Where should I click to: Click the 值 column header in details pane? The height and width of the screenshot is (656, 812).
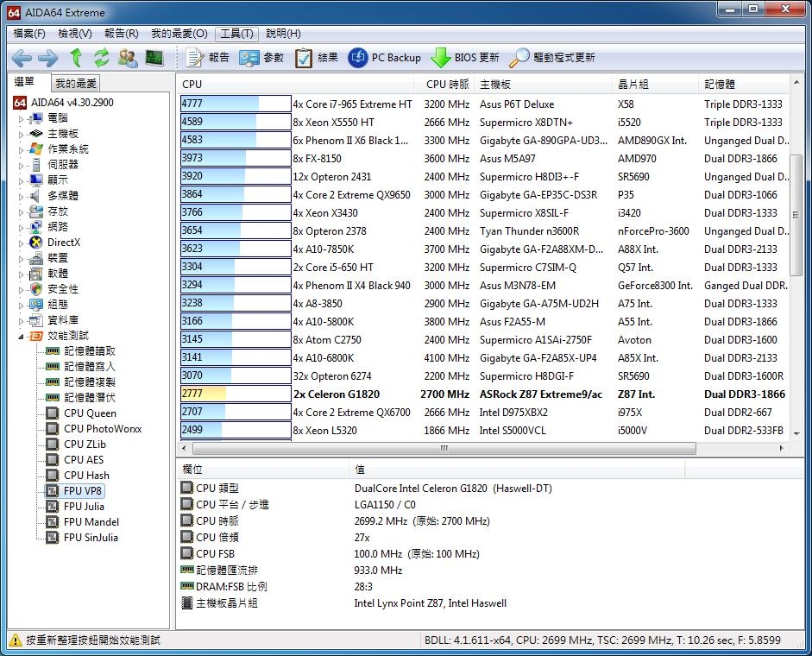point(518,470)
